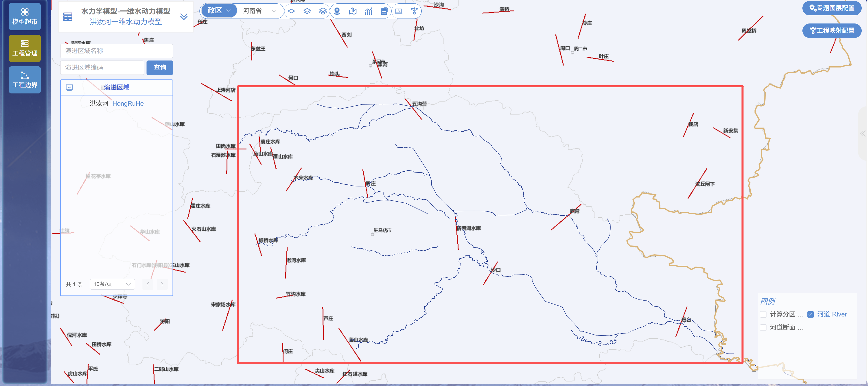Click the 演进区域名称 input field
The height and width of the screenshot is (386, 868).
point(116,51)
